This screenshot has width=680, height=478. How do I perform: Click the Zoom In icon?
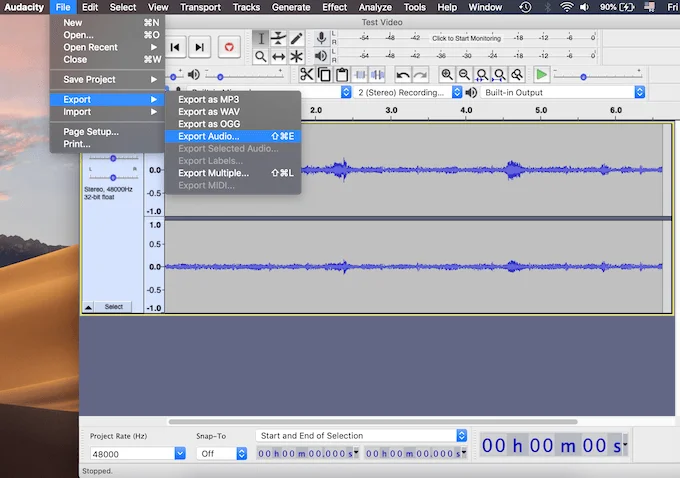(447, 75)
